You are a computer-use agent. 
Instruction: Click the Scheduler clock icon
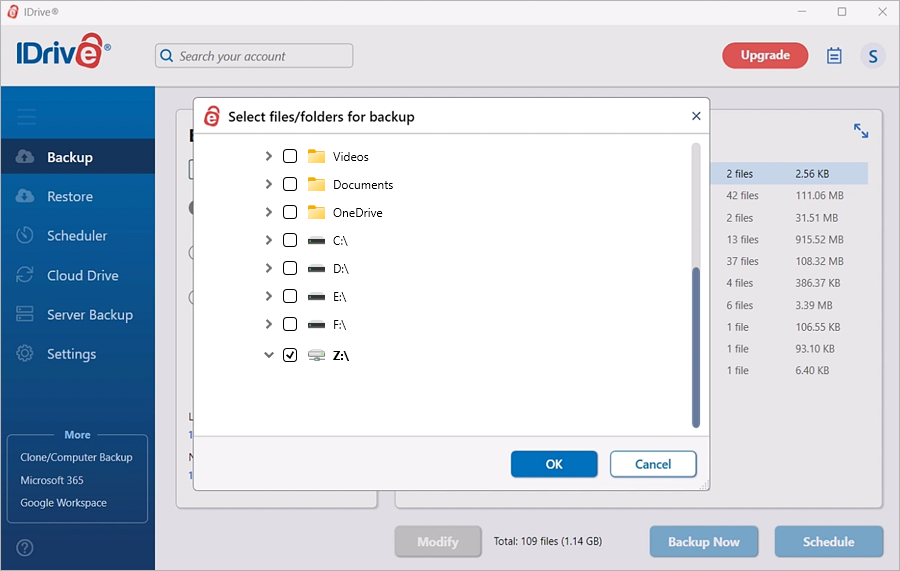25,235
